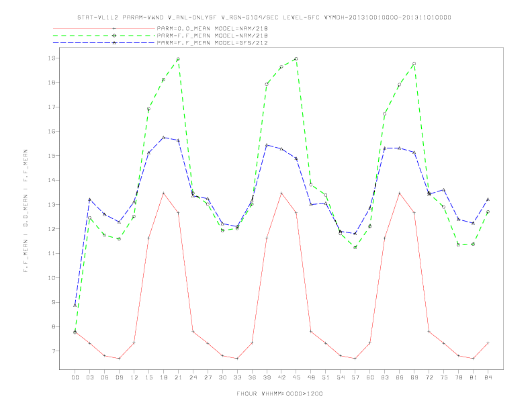Click x-axis tick label 24

pyautogui.click(x=193, y=377)
